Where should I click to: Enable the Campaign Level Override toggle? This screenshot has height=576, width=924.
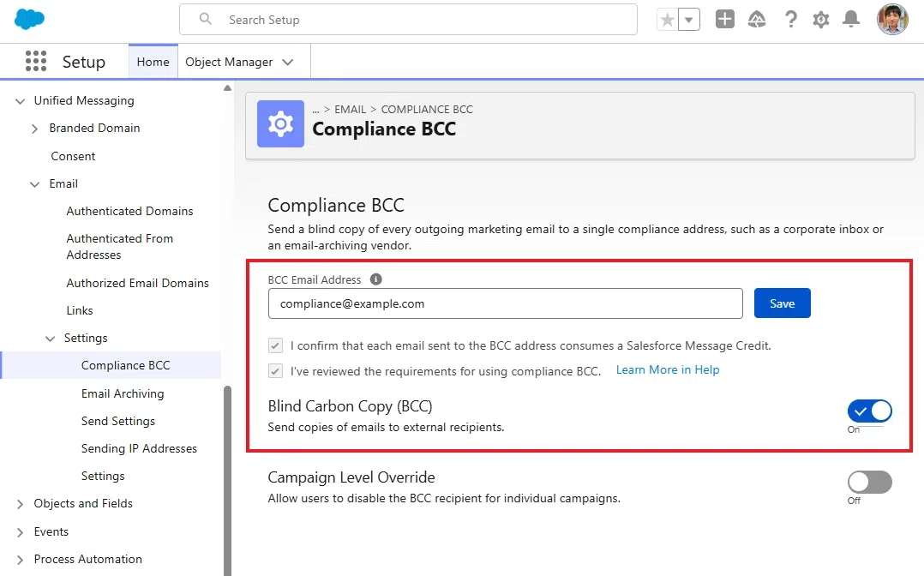pos(870,483)
